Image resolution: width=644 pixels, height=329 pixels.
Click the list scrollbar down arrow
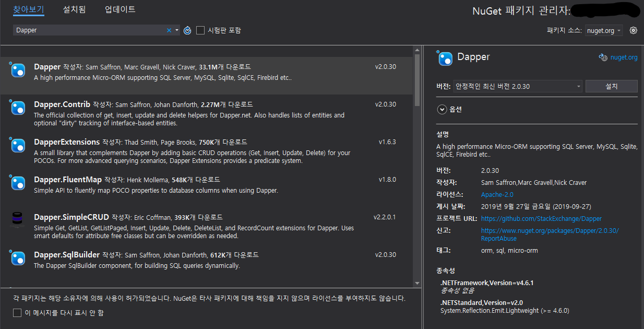pos(417,283)
